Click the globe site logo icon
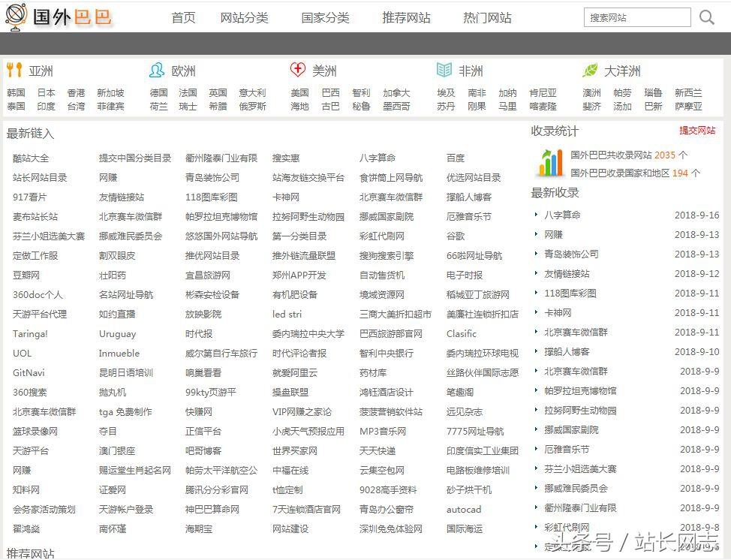The width and height of the screenshot is (731, 560). click(16, 17)
